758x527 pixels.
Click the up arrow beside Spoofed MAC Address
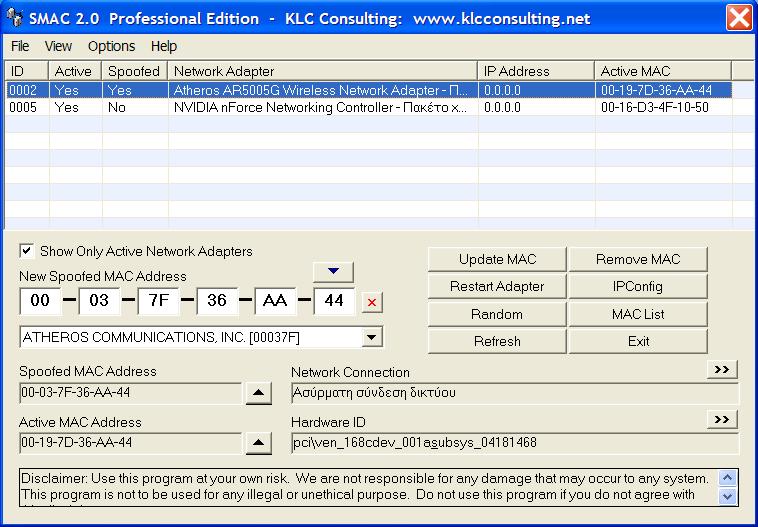pos(259,393)
